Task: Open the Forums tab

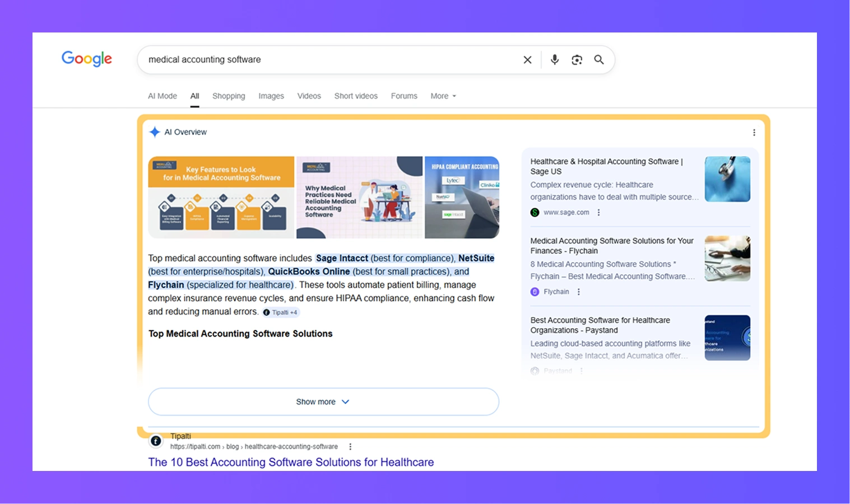Action: point(404,96)
